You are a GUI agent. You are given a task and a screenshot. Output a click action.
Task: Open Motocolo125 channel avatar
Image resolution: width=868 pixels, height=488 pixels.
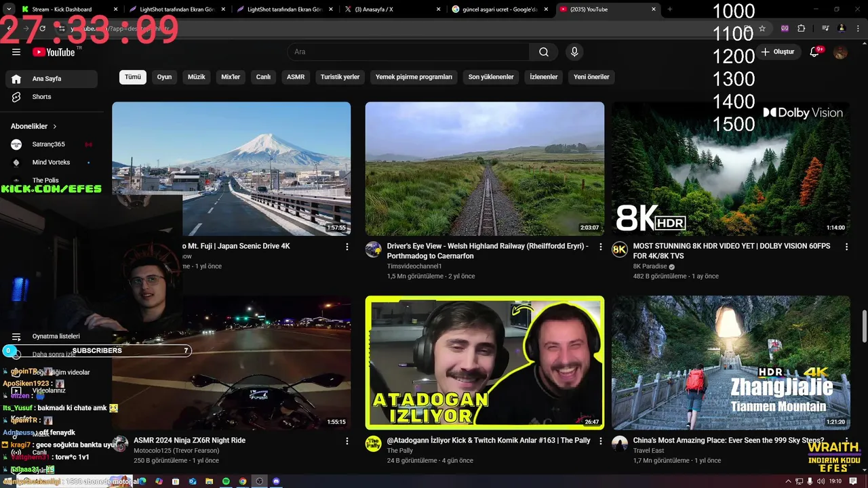(121, 443)
